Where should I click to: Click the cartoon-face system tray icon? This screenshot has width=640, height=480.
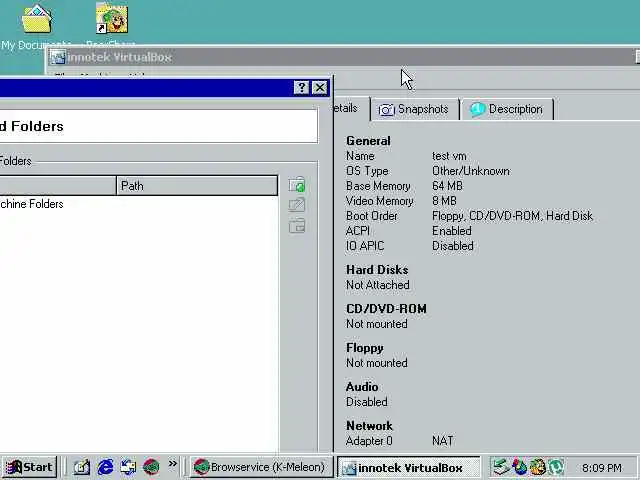(538, 467)
